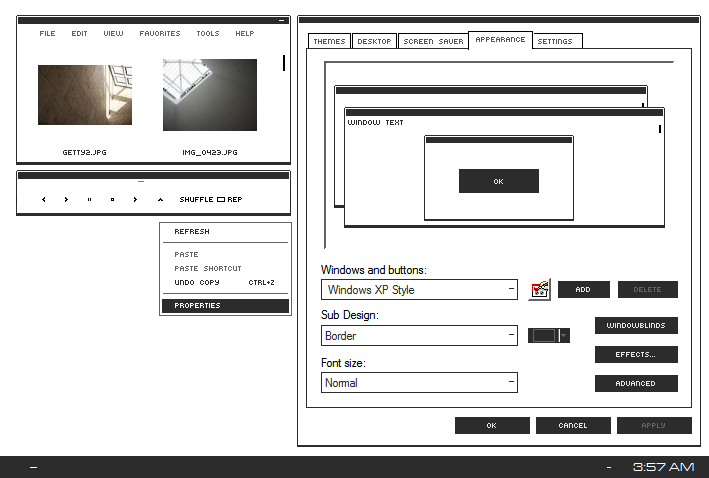Screen dimensions: 709x478
Task: Skip forward with the arrow left of eject
Action: tap(135, 199)
